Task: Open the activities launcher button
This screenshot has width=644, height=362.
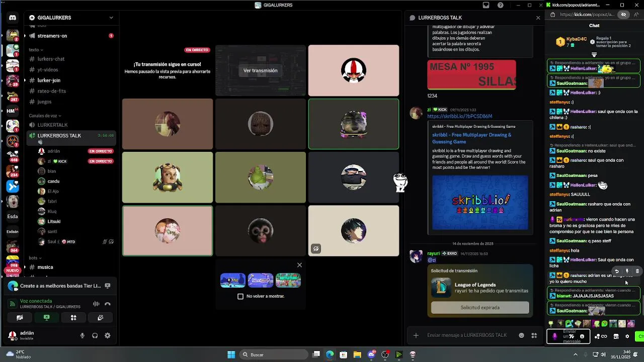Action: [x=73, y=317]
